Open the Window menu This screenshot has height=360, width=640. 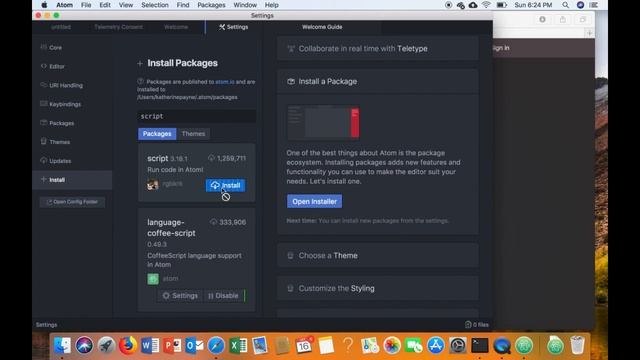[x=245, y=5]
